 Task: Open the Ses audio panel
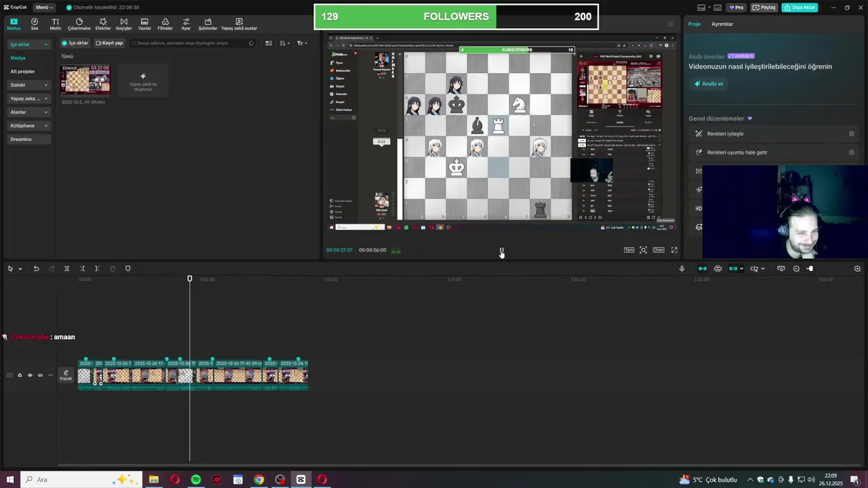[34, 24]
